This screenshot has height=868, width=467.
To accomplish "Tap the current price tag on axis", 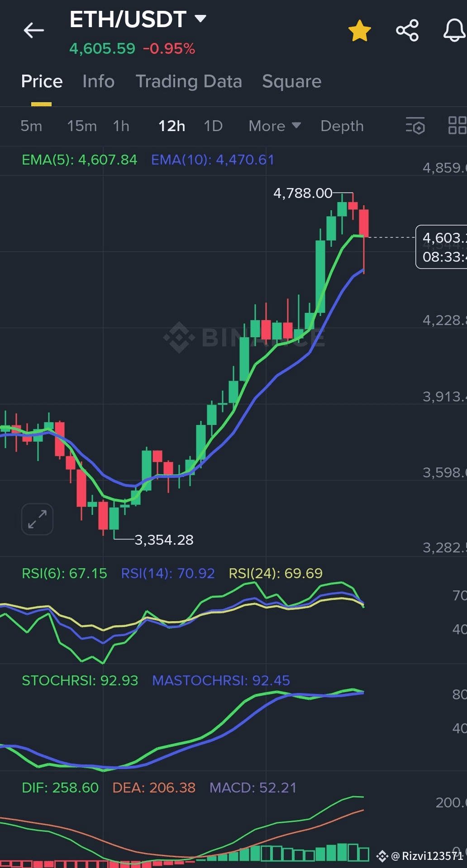I will pos(442,247).
